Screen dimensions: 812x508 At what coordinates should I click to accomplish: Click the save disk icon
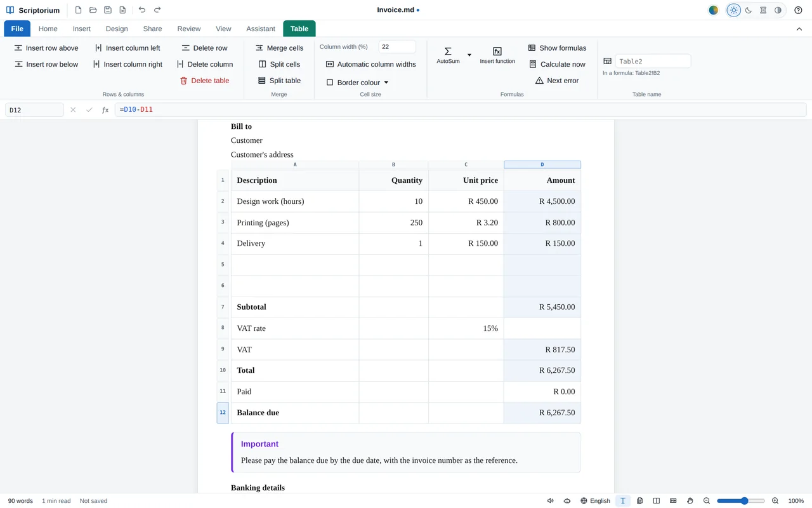108,10
